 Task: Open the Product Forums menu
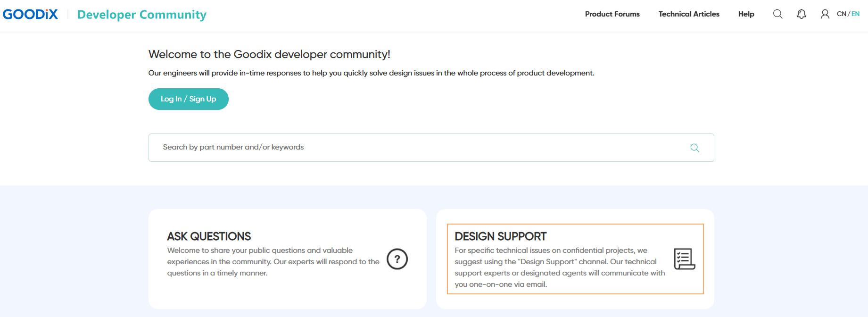pyautogui.click(x=612, y=14)
